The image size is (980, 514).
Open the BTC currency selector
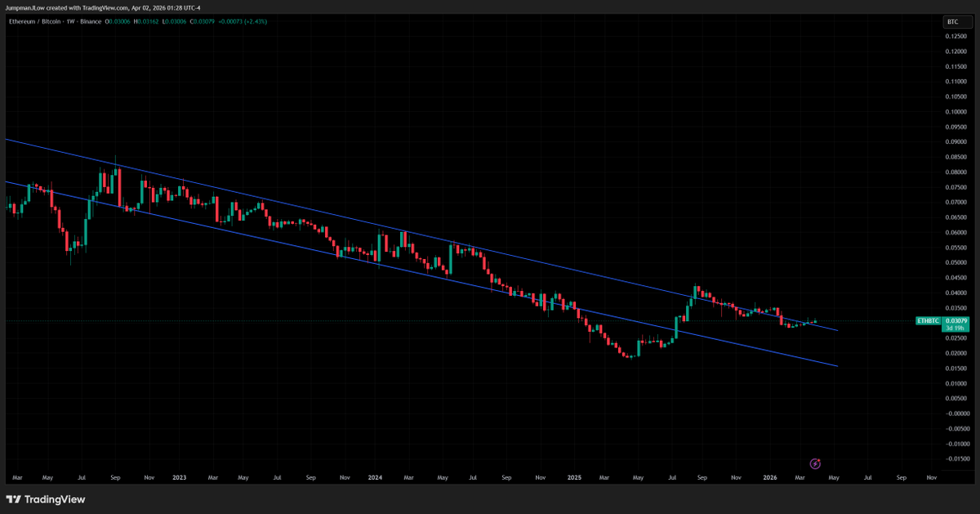pos(953,21)
